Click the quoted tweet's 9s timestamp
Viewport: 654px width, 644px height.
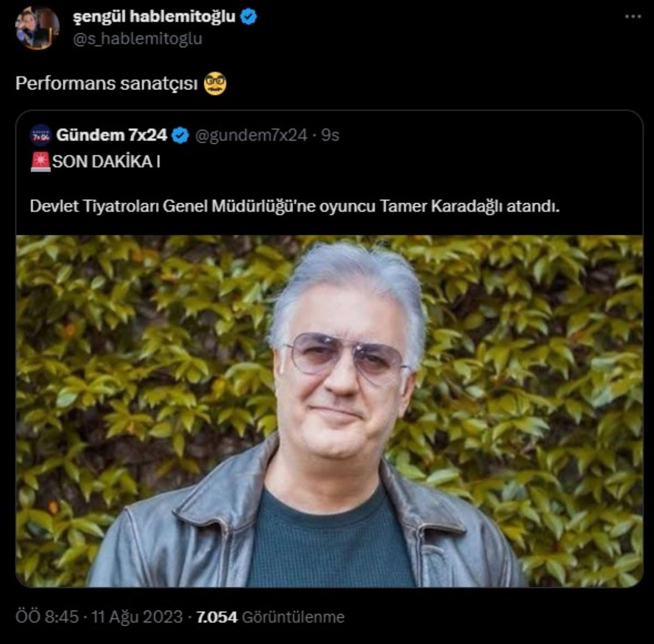click(x=330, y=135)
